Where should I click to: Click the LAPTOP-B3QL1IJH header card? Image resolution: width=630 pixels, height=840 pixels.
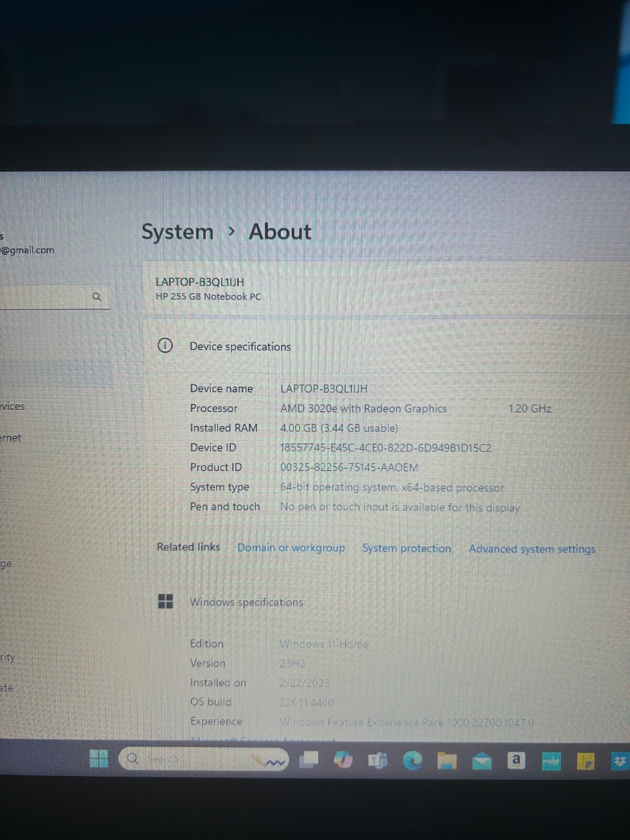click(x=386, y=289)
